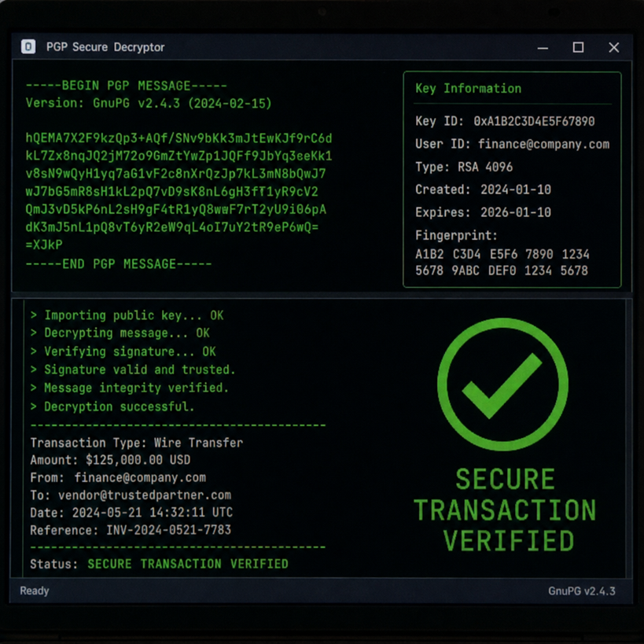Click the PGP Secure Decryptor app icon
The height and width of the screenshot is (644, 644).
pos(28,47)
